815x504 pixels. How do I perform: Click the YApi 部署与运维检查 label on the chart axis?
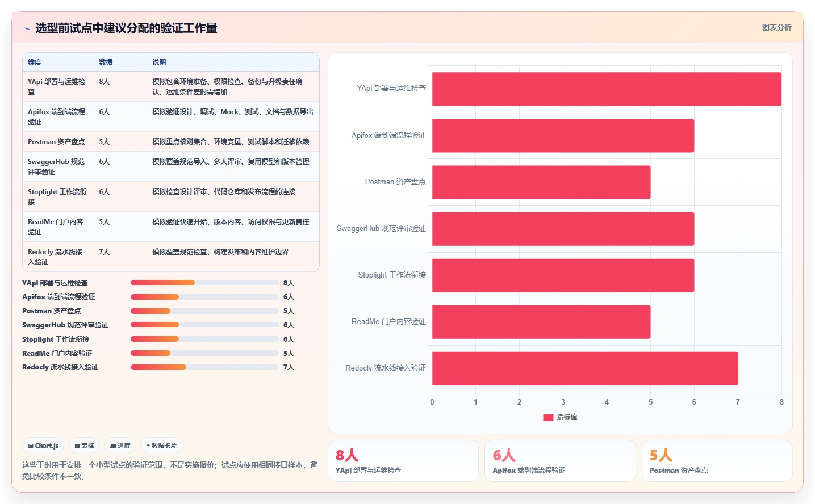click(x=391, y=89)
